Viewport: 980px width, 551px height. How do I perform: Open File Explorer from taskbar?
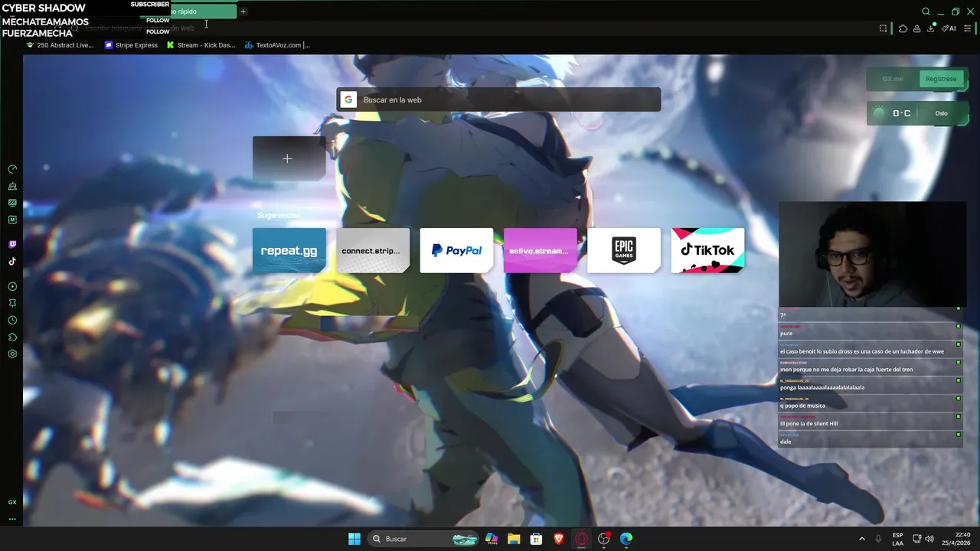(x=514, y=539)
